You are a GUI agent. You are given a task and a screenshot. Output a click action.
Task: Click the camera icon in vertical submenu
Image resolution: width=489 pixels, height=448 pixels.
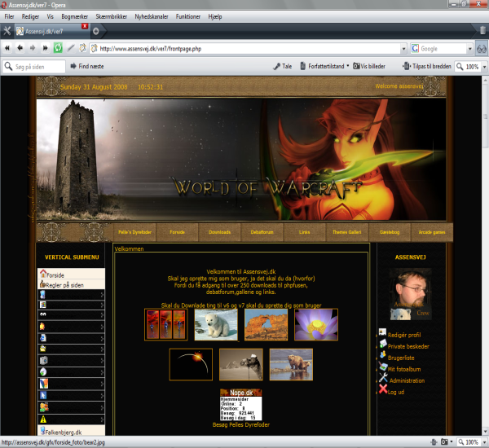click(43, 360)
